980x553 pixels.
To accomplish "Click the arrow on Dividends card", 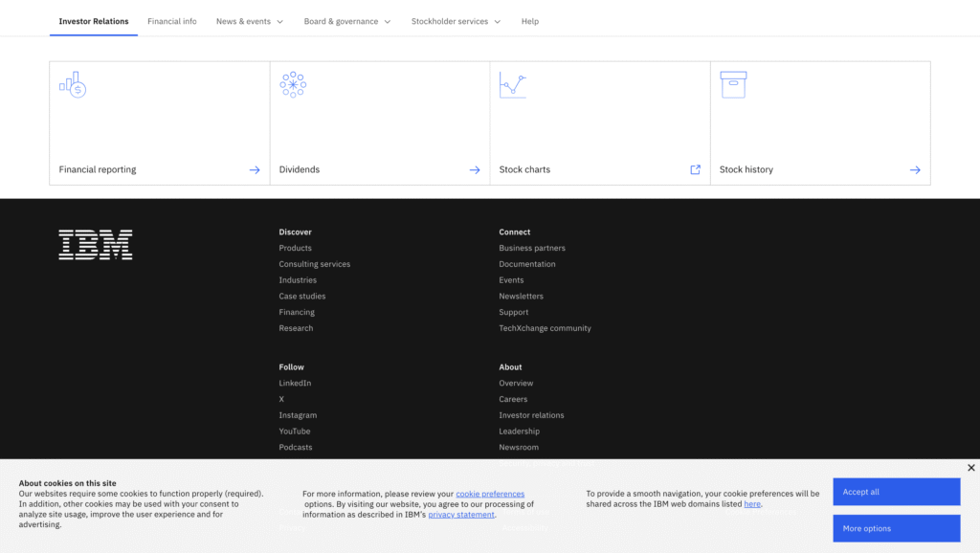I will click(x=475, y=170).
